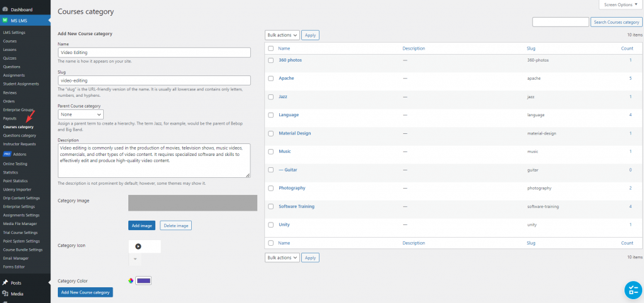This screenshot has height=303, width=644.
Task: Click the Posts pin icon
Action: point(5,283)
